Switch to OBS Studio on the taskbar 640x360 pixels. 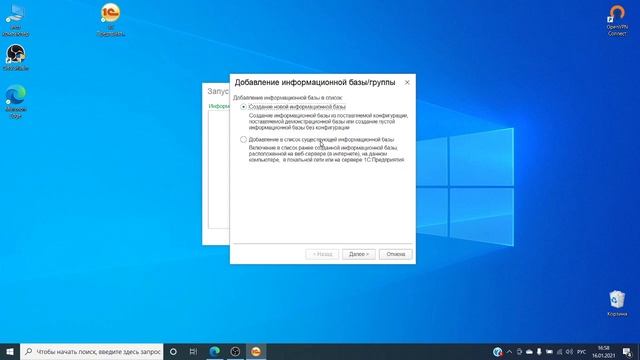235,351
